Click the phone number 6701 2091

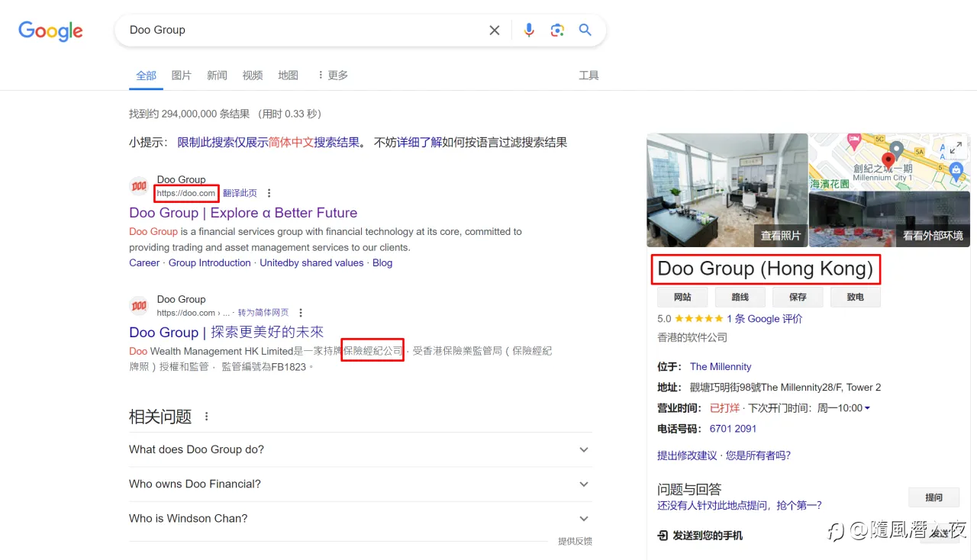click(x=733, y=429)
